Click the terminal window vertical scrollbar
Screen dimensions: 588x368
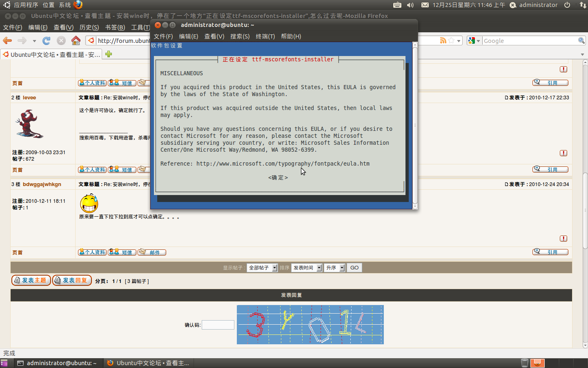(x=415, y=125)
